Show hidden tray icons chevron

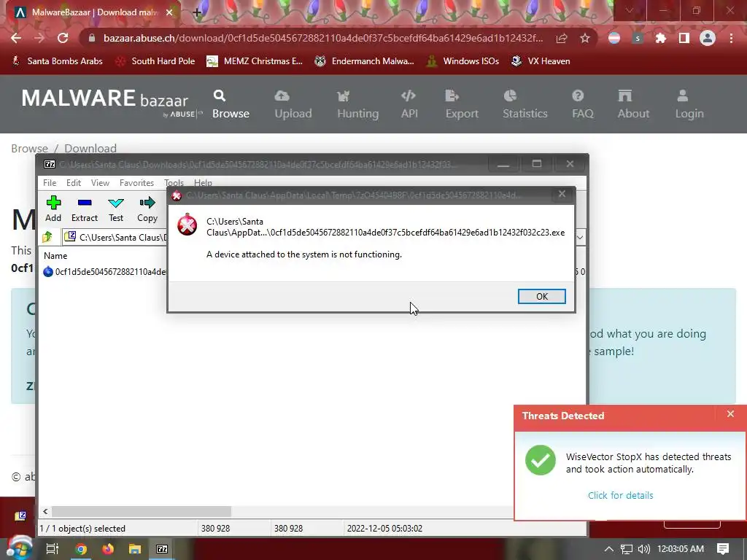point(609,548)
